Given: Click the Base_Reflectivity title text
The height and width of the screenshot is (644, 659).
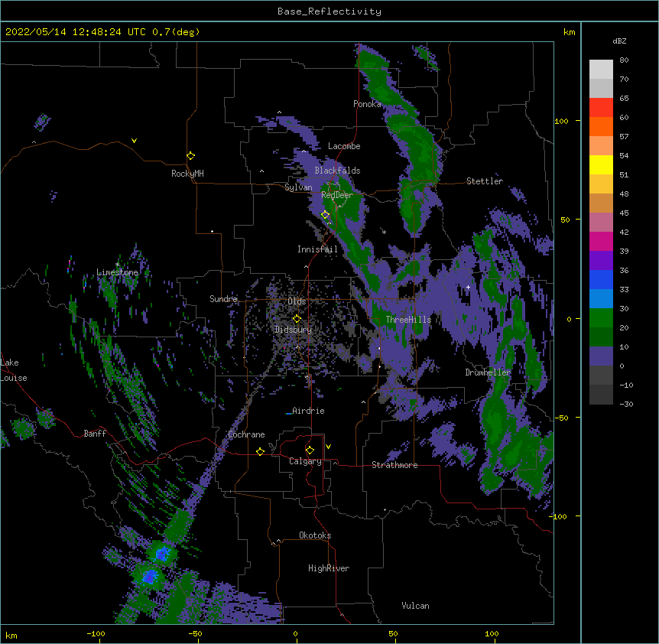Looking at the screenshot, I should pyautogui.click(x=329, y=11).
